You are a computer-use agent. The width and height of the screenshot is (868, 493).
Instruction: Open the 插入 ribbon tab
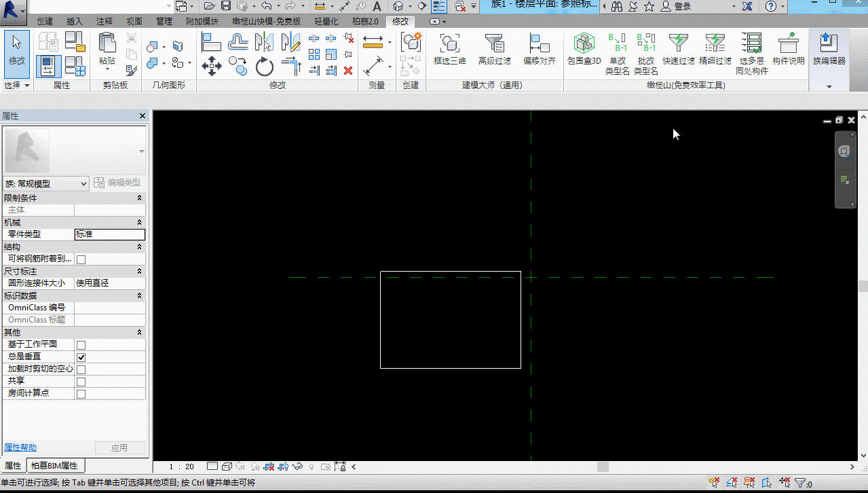tap(75, 22)
